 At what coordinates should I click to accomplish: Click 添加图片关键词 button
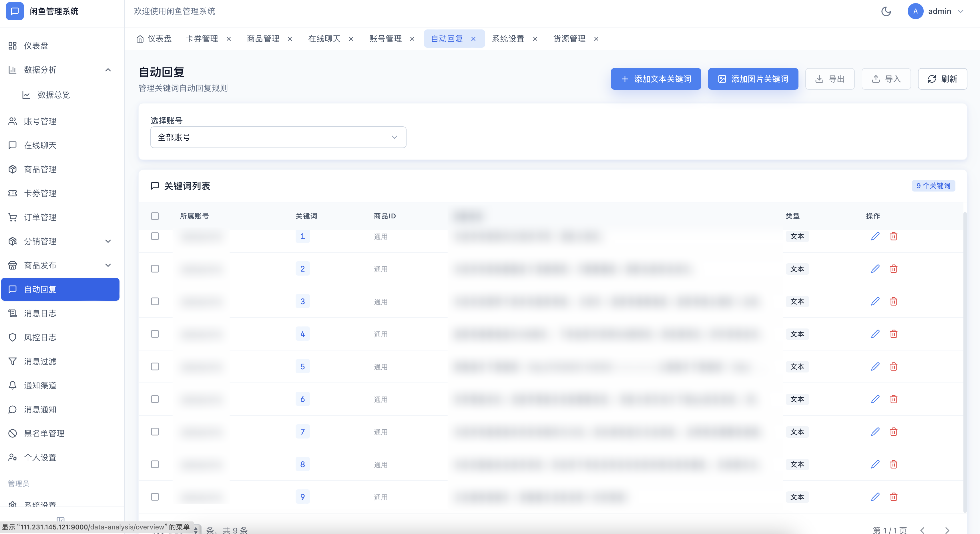(753, 79)
